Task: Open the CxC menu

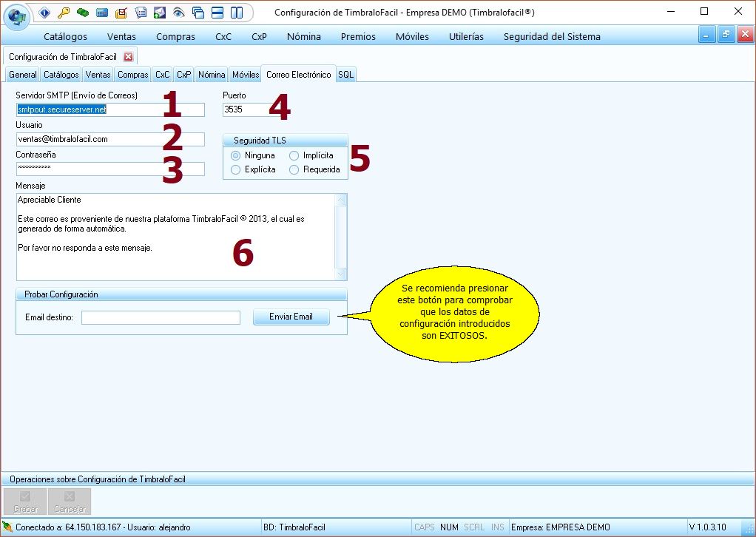Action: [223, 37]
